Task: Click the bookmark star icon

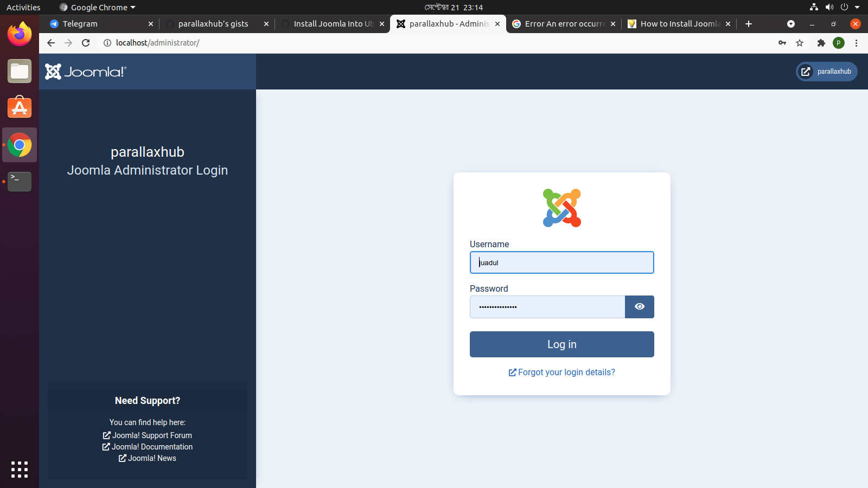Action: (800, 43)
